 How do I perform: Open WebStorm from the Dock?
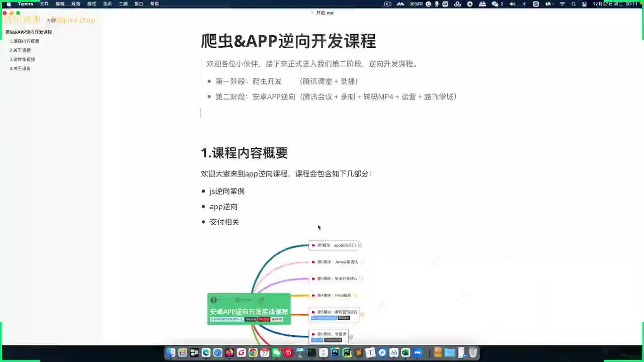[335, 353]
